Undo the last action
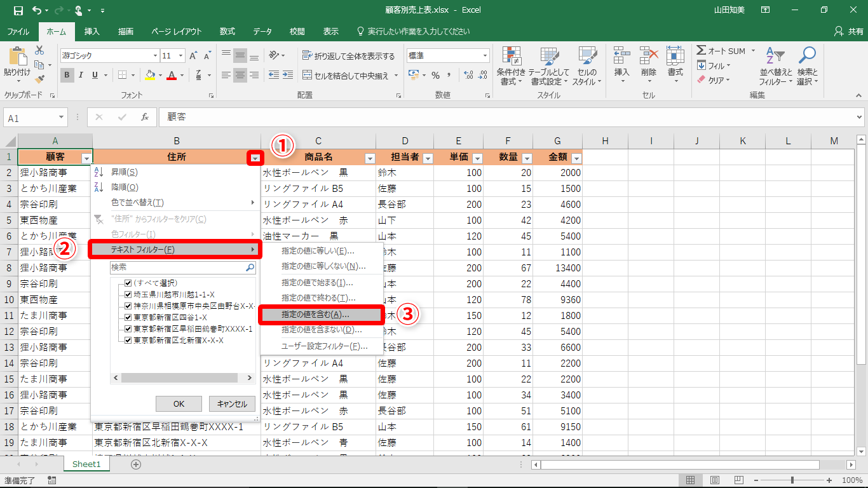The image size is (868, 488). [37, 10]
